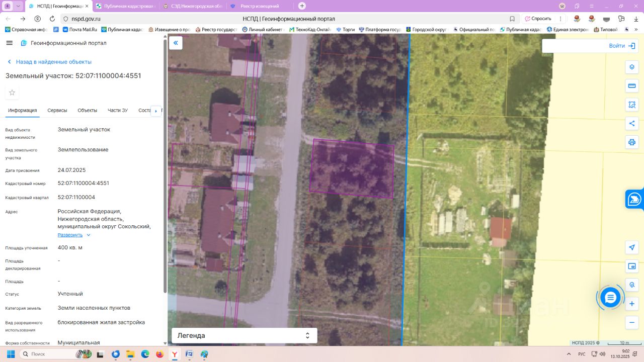Close the НСПД browser tab

coord(87,6)
